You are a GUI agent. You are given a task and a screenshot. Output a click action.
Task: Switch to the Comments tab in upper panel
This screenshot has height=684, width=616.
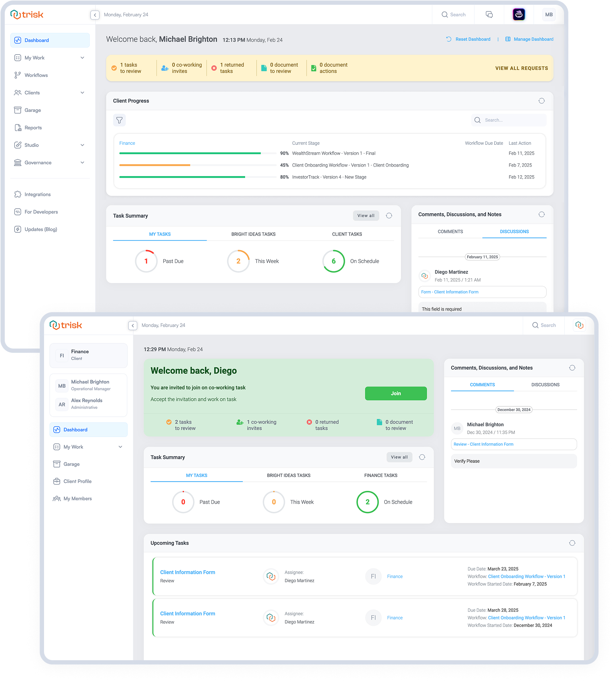[450, 232]
